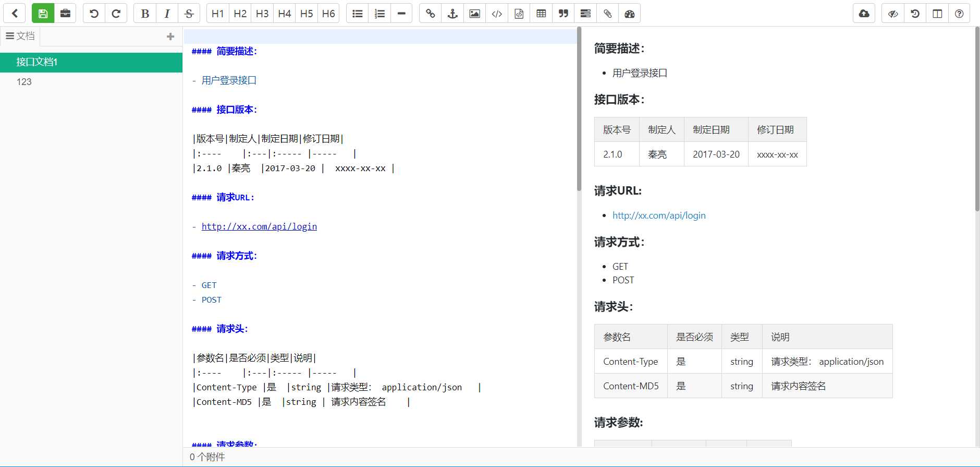The height and width of the screenshot is (467, 980).
Task: Insert a block quote
Action: (x=563, y=14)
